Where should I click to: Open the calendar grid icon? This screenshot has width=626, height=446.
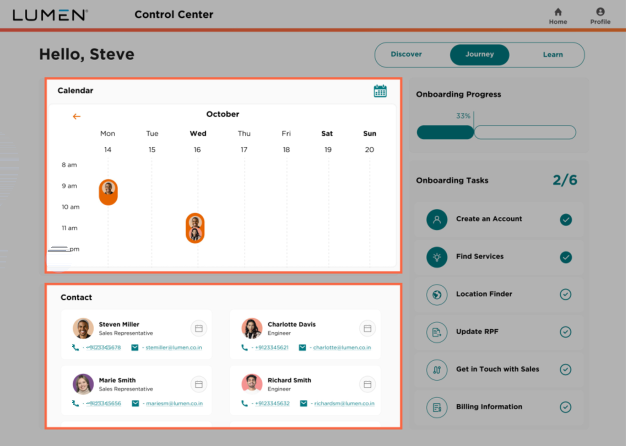(x=380, y=91)
